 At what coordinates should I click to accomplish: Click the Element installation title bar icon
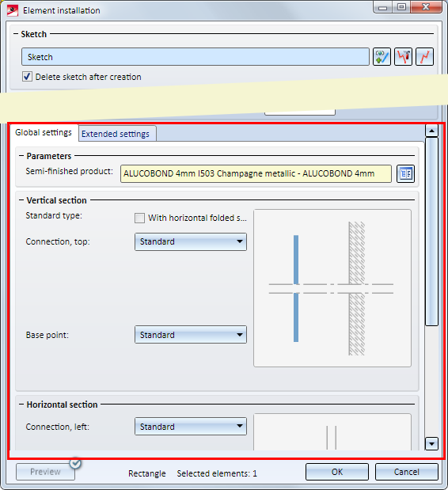pyautogui.click(x=13, y=10)
